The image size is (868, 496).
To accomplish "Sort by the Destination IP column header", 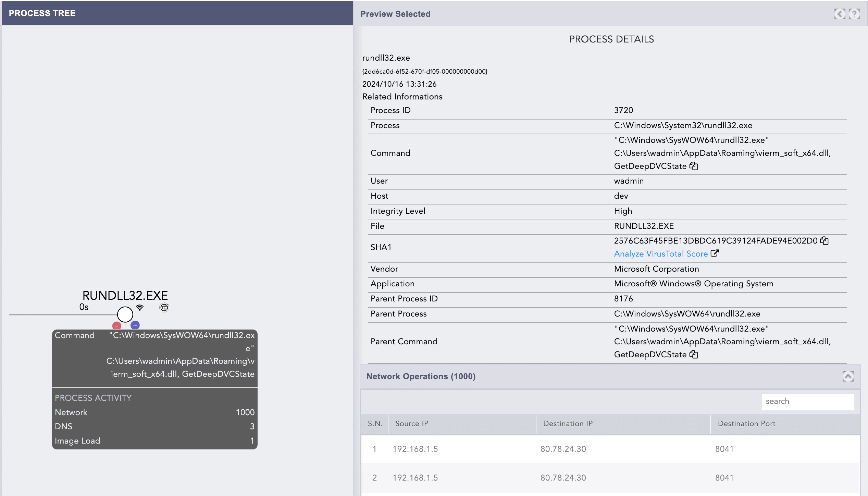I will tap(623, 424).
